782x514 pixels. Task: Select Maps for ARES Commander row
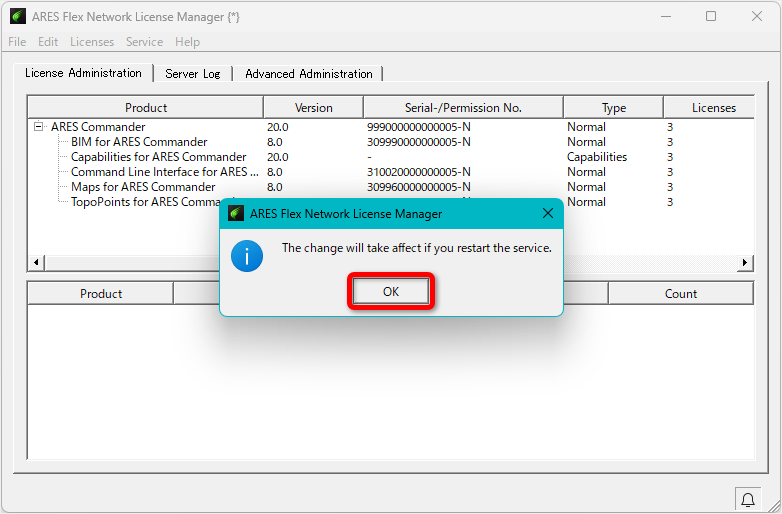click(391, 187)
